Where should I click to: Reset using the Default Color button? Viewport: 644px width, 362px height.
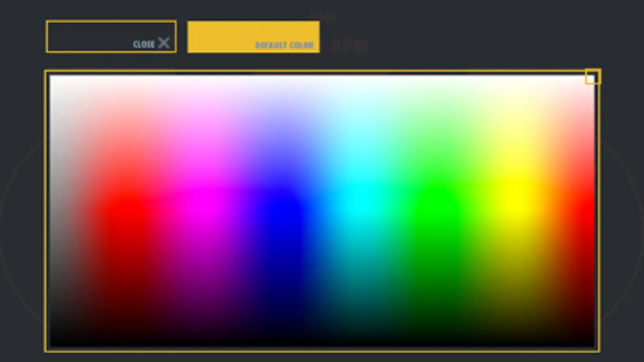253,37
